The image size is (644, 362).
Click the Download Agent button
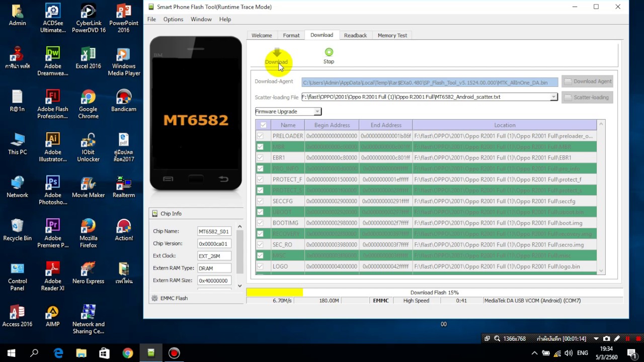587,81
